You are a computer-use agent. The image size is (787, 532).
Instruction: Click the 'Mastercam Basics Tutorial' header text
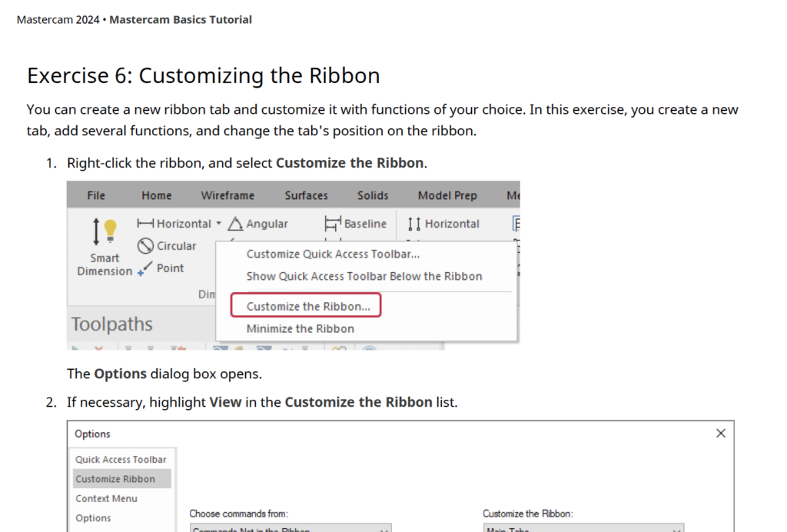tap(181, 19)
